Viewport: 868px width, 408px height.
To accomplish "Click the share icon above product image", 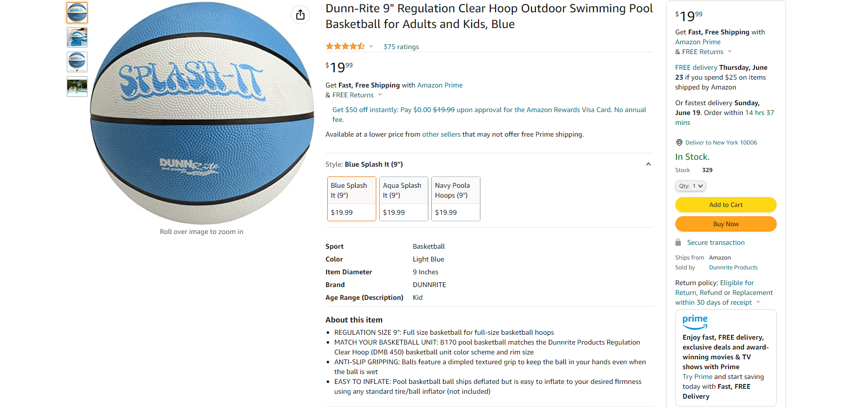I will [x=301, y=15].
